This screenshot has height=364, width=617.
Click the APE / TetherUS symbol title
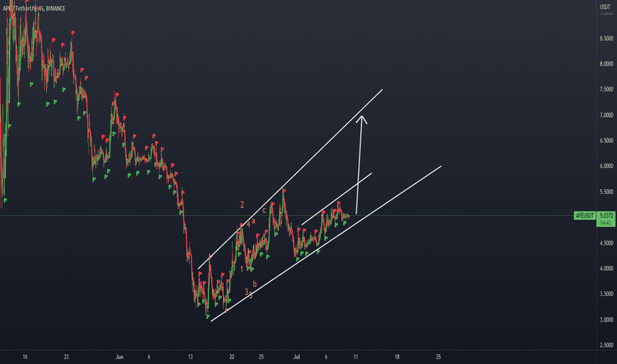click(34, 8)
